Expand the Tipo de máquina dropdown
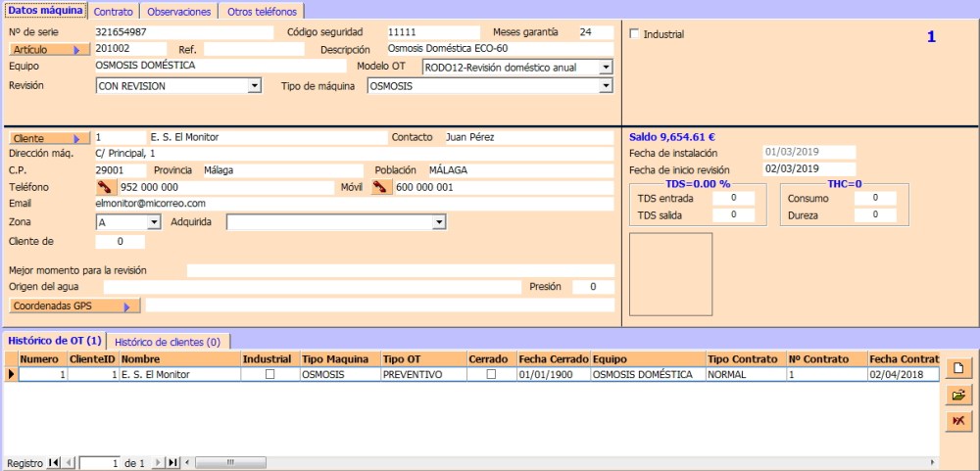The image size is (980, 471). click(605, 86)
